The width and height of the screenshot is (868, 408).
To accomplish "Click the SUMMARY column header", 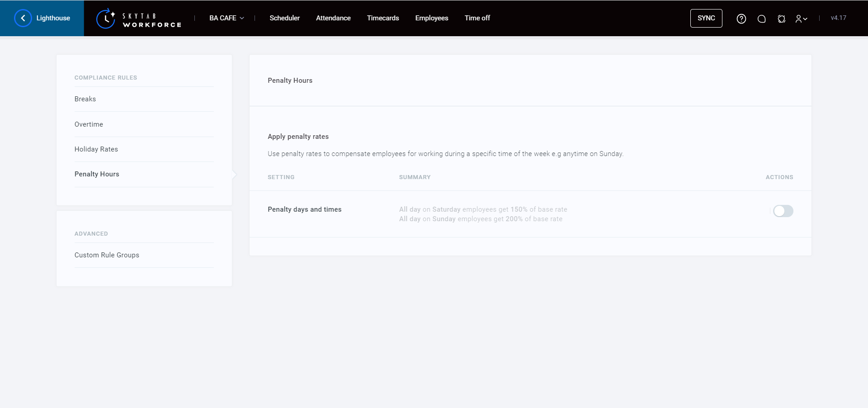I will [415, 177].
